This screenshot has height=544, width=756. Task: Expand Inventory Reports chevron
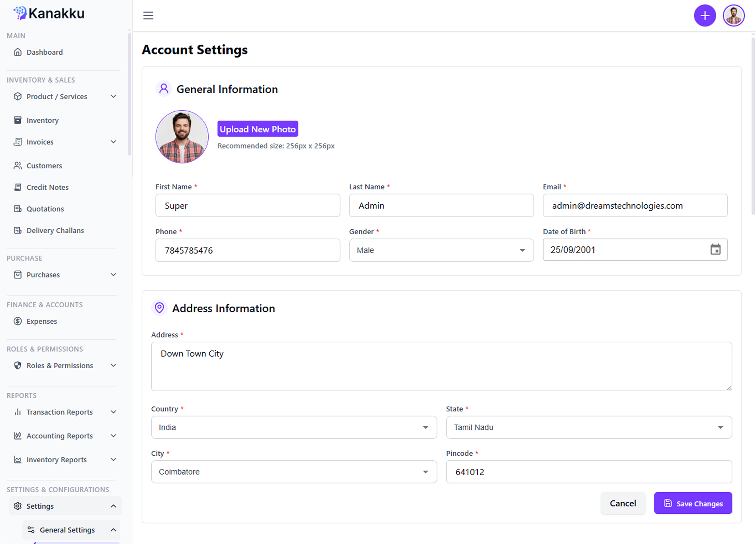point(114,459)
